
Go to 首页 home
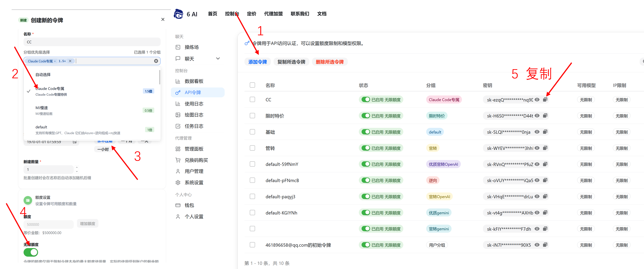(x=212, y=14)
